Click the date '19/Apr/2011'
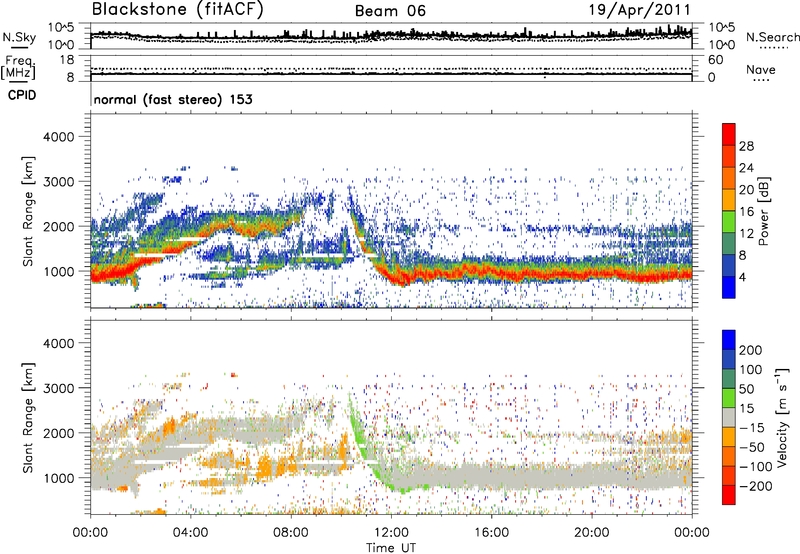Viewport: 800px width, 554px height. coord(640,10)
